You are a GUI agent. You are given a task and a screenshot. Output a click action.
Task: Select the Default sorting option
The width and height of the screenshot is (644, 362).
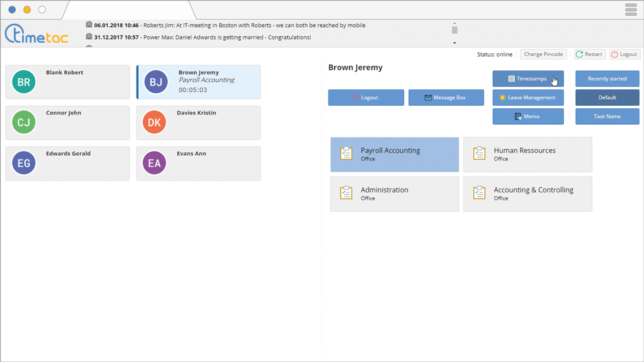pos(607,98)
